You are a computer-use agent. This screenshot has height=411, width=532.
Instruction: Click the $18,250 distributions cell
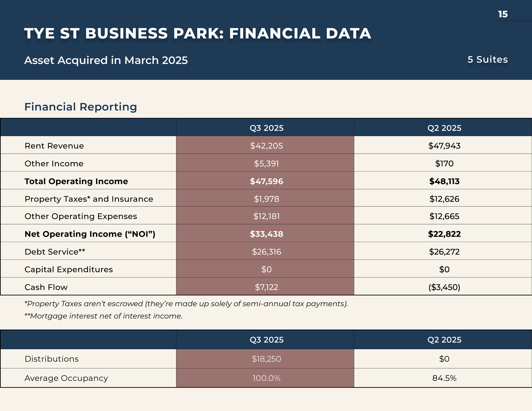pyautogui.click(x=266, y=359)
